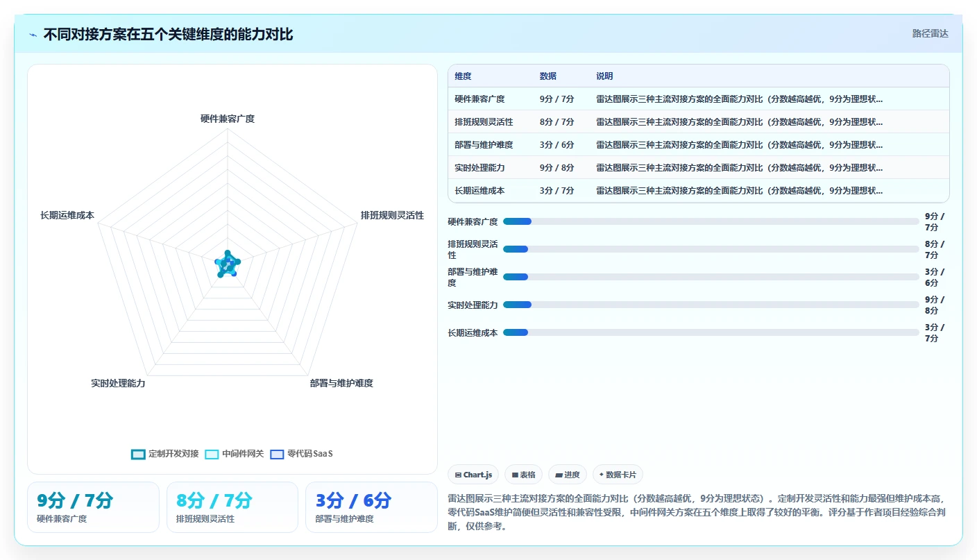Viewport: 977px width, 560px height.
Task: Open the 硬件兼容广度 stat card
Action: pyautogui.click(x=94, y=507)
